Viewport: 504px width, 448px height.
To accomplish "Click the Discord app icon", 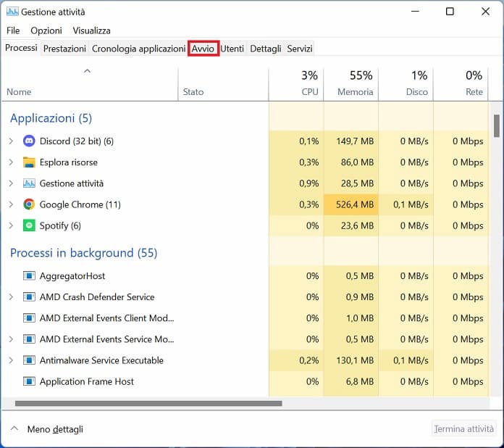I will click(29, 141).
